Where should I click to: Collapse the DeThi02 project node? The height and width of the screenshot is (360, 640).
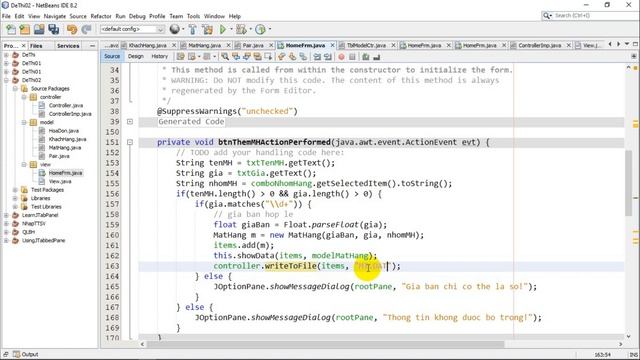click(x=6, y=80)
